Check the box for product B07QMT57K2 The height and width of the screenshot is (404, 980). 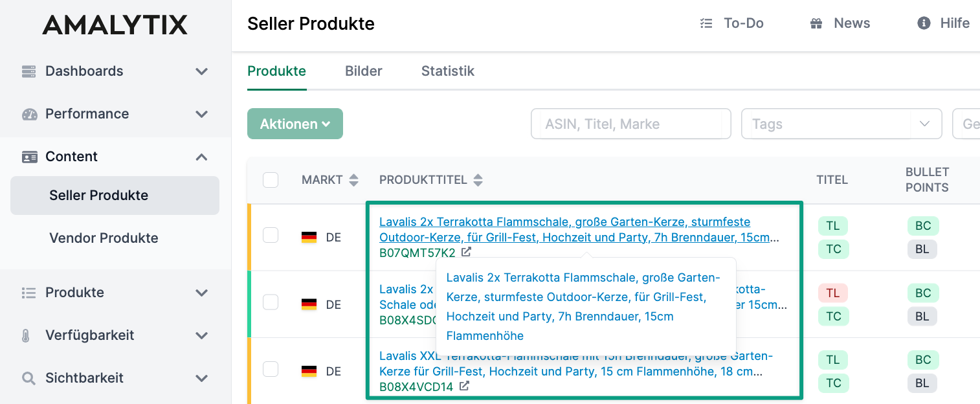click(271, 235)
